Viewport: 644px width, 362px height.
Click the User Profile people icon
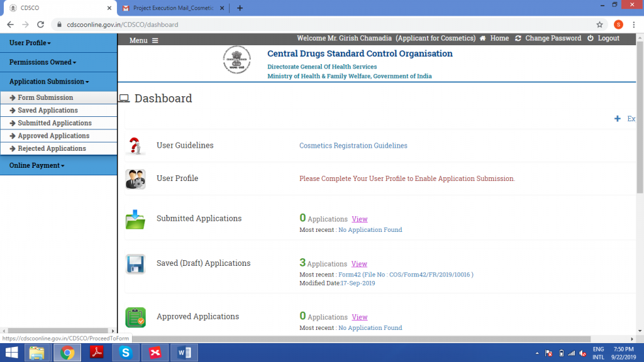tap(136, 179)
